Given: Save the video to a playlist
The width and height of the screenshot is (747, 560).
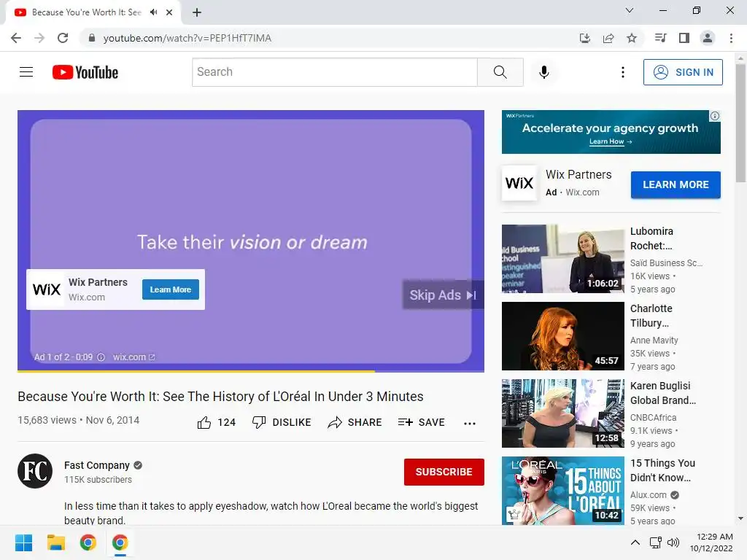Looking at the screenshot, I should coord(422,422).
